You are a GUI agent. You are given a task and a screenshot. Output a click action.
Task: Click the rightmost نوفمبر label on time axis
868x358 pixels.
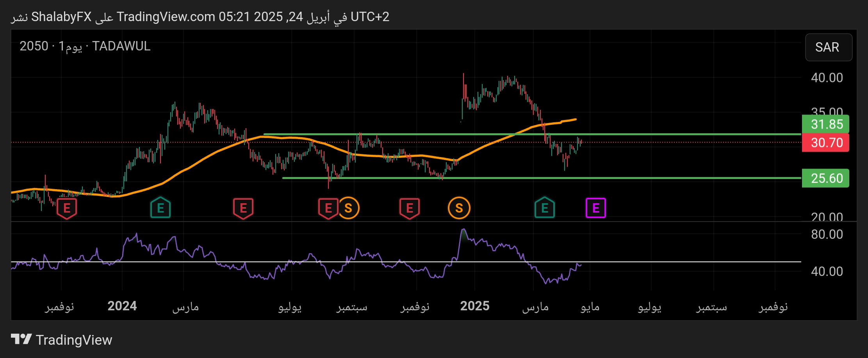(773, 307)
